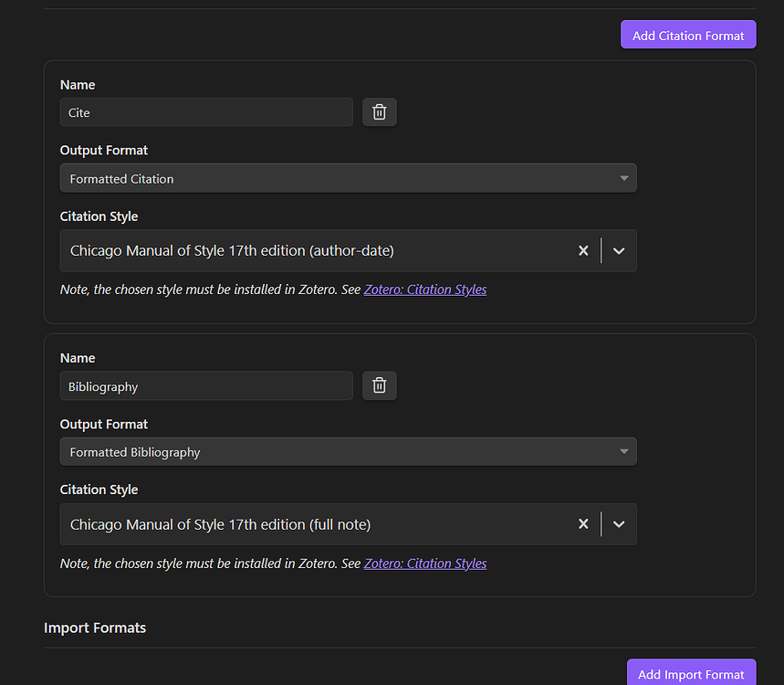The width and height of the screenshot is (784, 685).
Task: Click the Add Citation Format button
Action: coord(688,35)
